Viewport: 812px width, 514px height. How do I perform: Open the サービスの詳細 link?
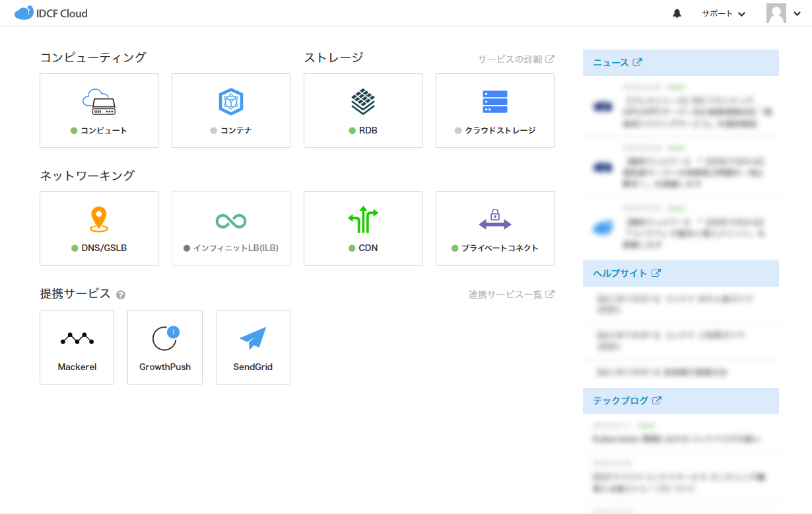(x=517, y=58)
